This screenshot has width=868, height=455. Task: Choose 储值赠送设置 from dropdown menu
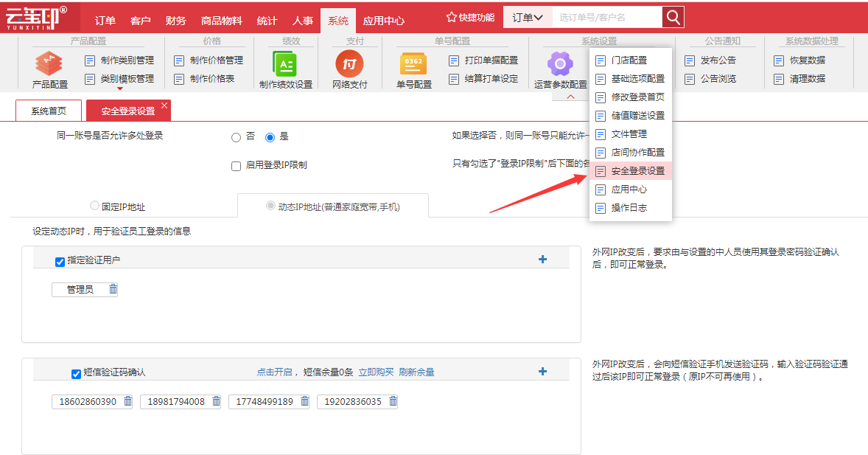(631, 115)
